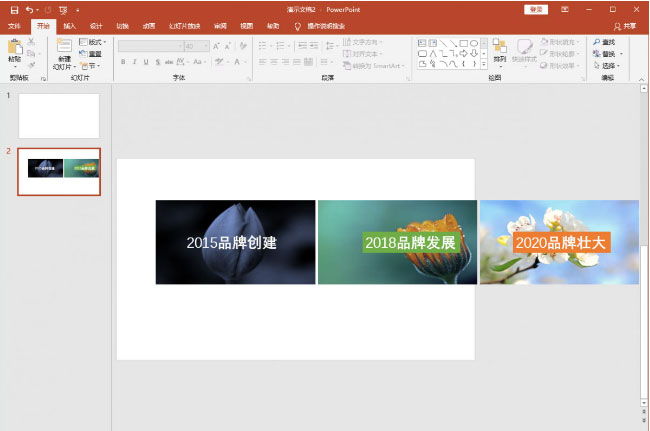Select slide 1 thumbnail
This screenshot has height=431, width=650.
pyautogui.click(x=59, y=116)
